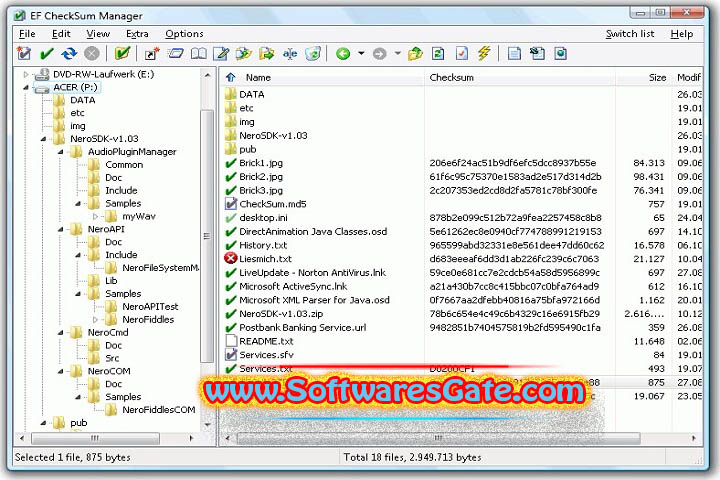
Task: Open the Help menu
Action: (681, 34)
